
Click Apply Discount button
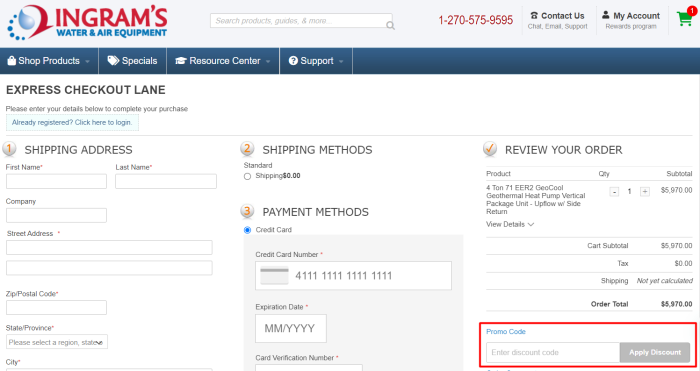click(x=655, y=352)
